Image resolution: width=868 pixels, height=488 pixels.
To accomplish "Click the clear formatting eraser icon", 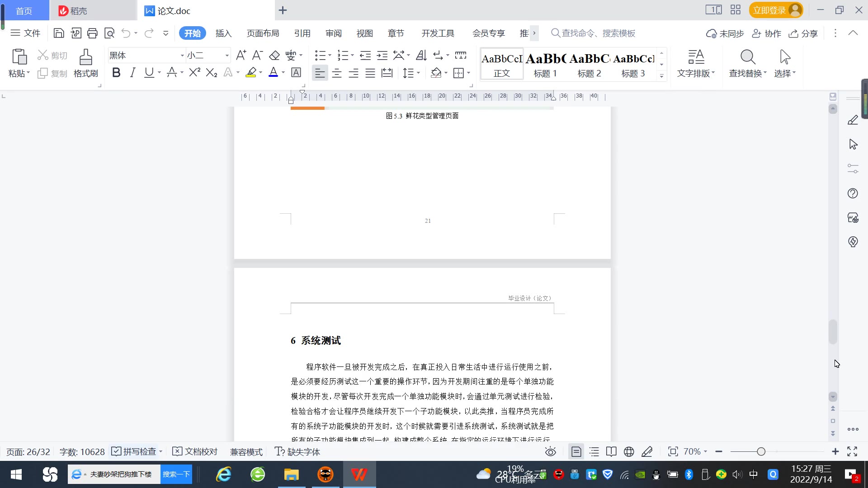I will 274,55.
